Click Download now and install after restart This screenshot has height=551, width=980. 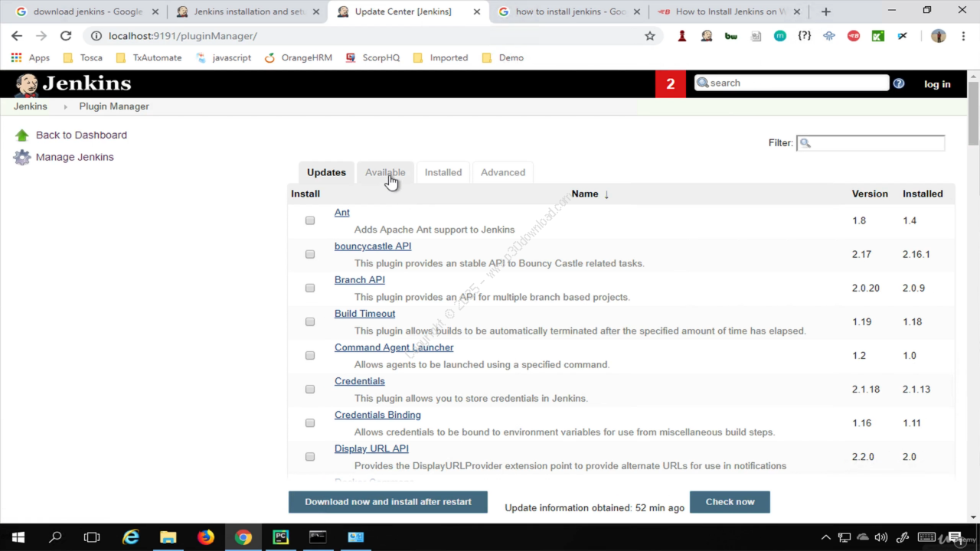[x=388, y=502]
